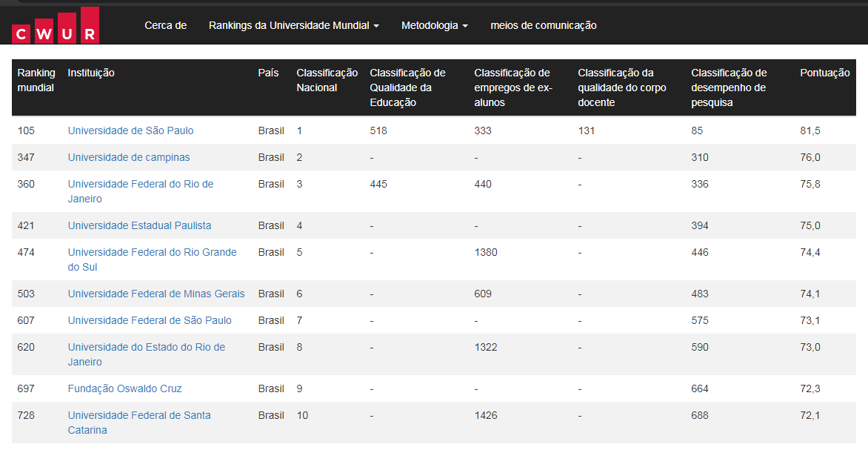The height and width of the screenshot is (450, 868).
Task: Open Universidade Federal de São Paulo link
Action: point(150,320)
